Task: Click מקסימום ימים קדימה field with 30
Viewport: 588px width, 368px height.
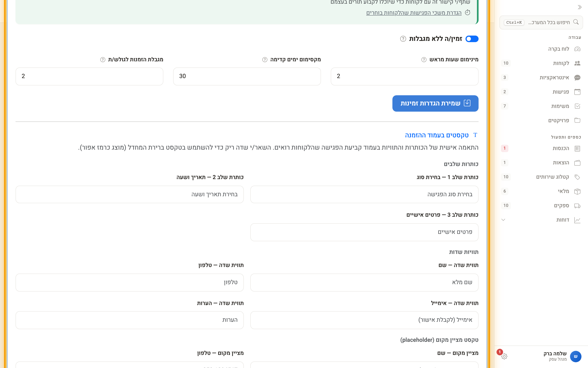Action: [x=247, y=76]
